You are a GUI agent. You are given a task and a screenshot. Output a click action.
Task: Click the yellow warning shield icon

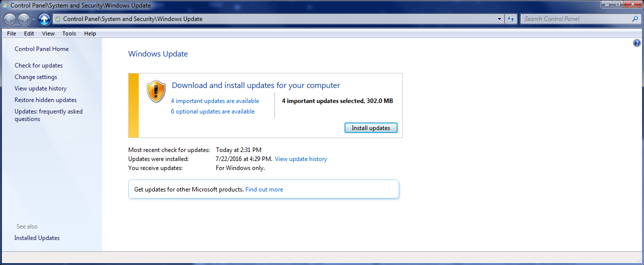point(156,91)
